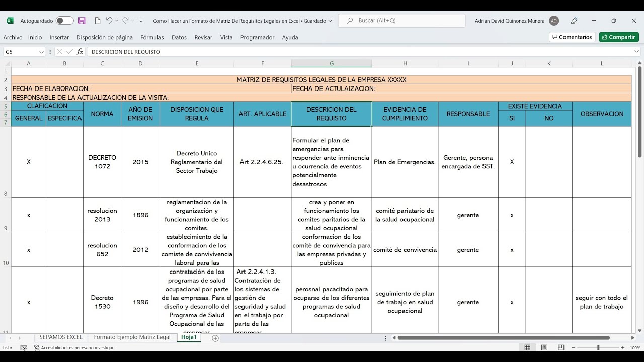Click the formula bar Cancel X icon
The height and width of the screenshot is (362, 644).
tap(60, 52)
